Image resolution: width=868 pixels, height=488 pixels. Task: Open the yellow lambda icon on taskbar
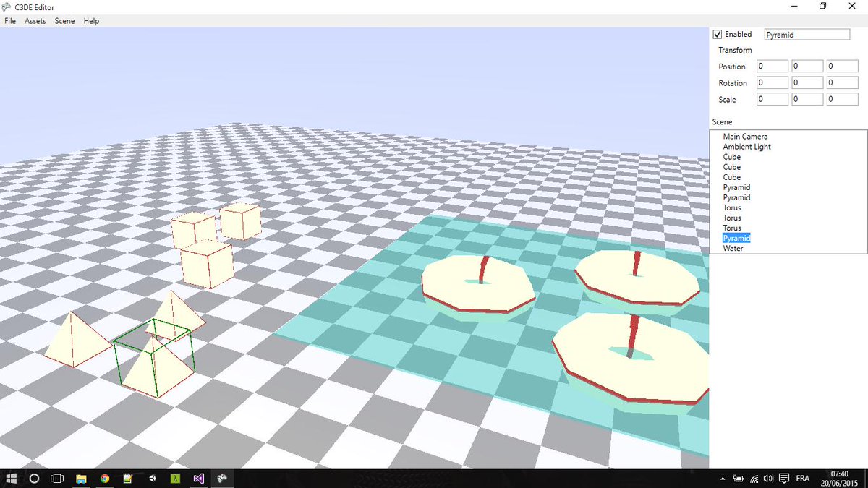point(174,479)
